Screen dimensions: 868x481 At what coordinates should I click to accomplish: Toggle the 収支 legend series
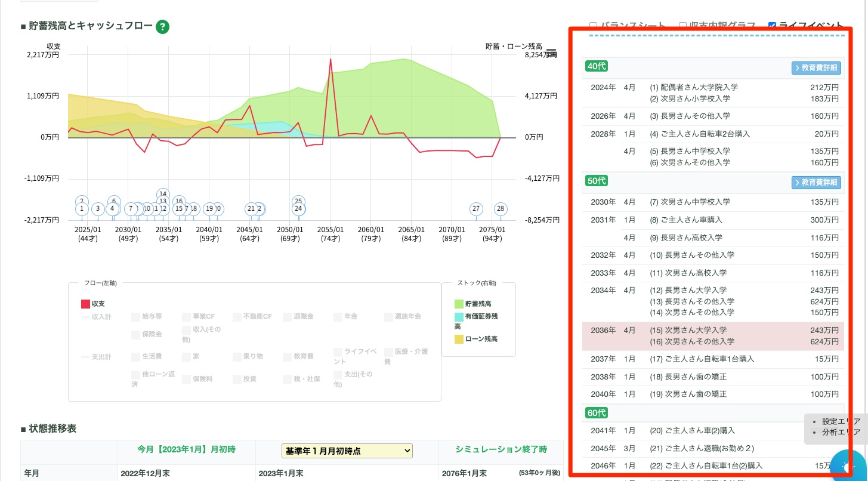(x=93, y=304)
